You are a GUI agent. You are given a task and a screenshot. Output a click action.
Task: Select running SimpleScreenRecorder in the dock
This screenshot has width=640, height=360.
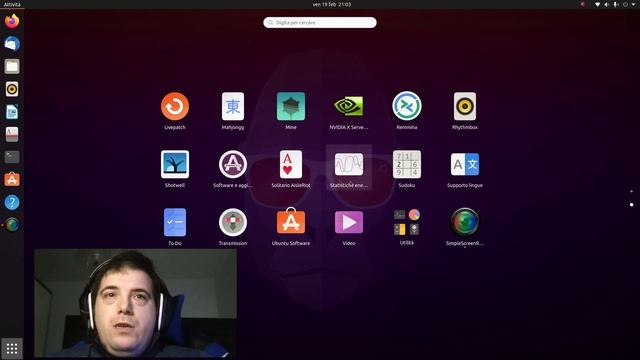(12, 224)
